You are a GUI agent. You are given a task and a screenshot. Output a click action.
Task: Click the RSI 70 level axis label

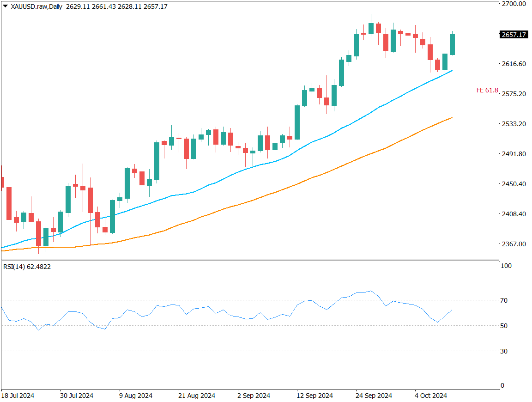(504, 300)
